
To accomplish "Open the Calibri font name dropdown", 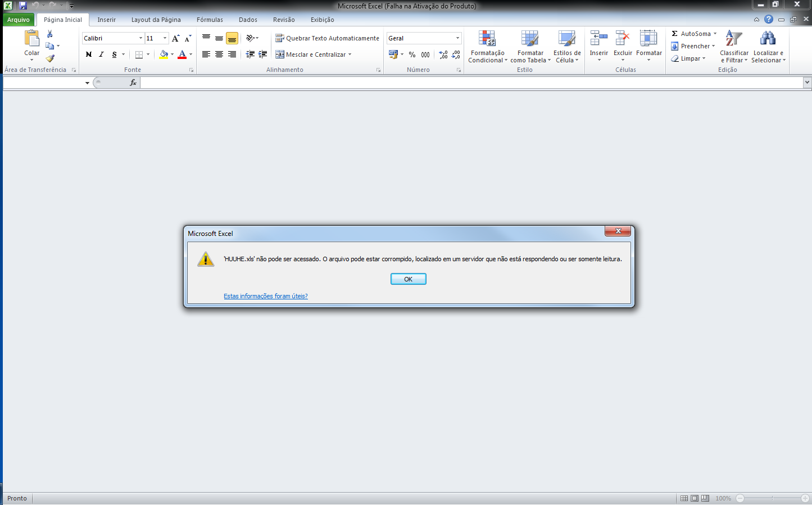I will point(140,38).
